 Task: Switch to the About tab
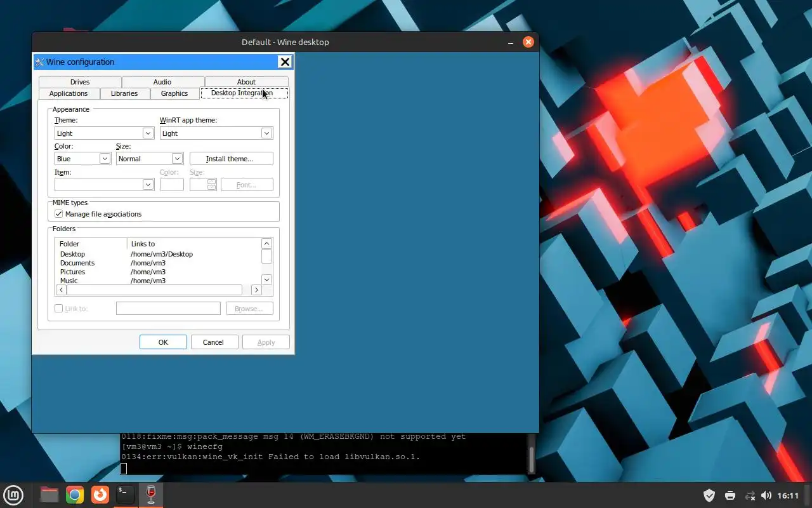246,82
